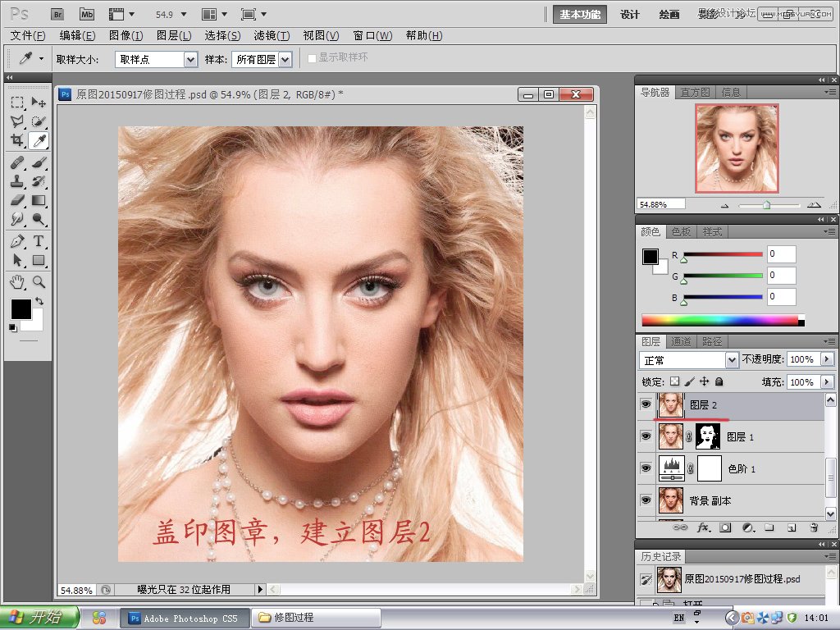840x630 pixels.
Task: Select the History Brush tool
Action: point(39,181)
